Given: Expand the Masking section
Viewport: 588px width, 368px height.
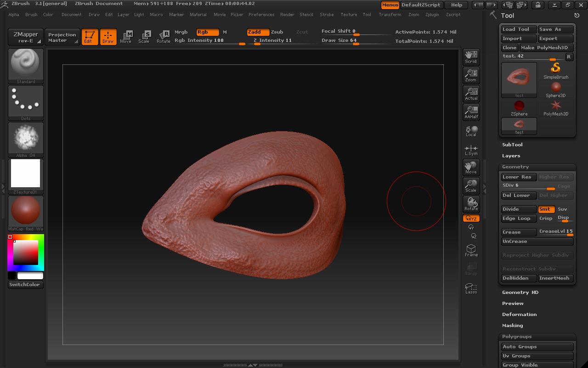Looking at the screenshot, I should [512, 326].
